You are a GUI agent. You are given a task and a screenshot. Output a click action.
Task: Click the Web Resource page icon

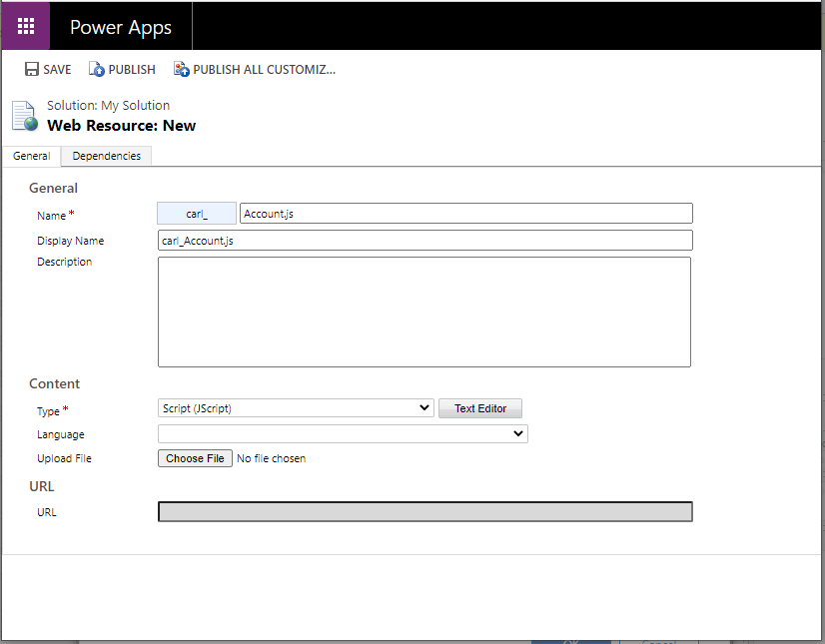coord(23,115)
